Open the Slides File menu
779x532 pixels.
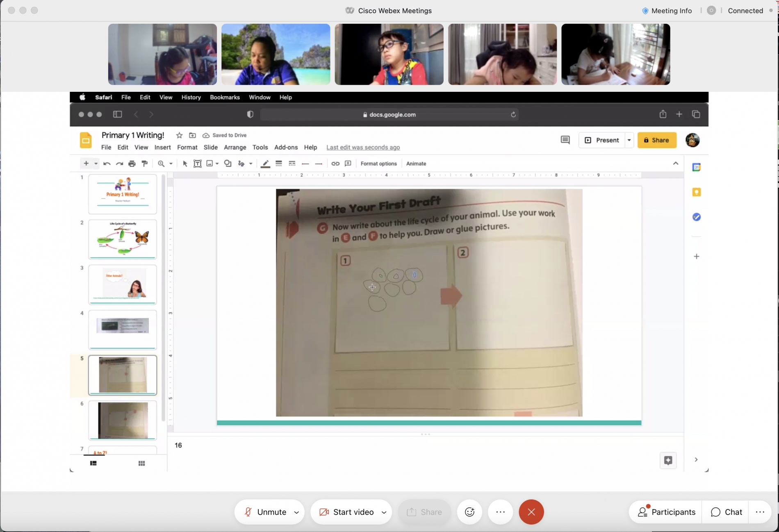click(x=106, y=147)
